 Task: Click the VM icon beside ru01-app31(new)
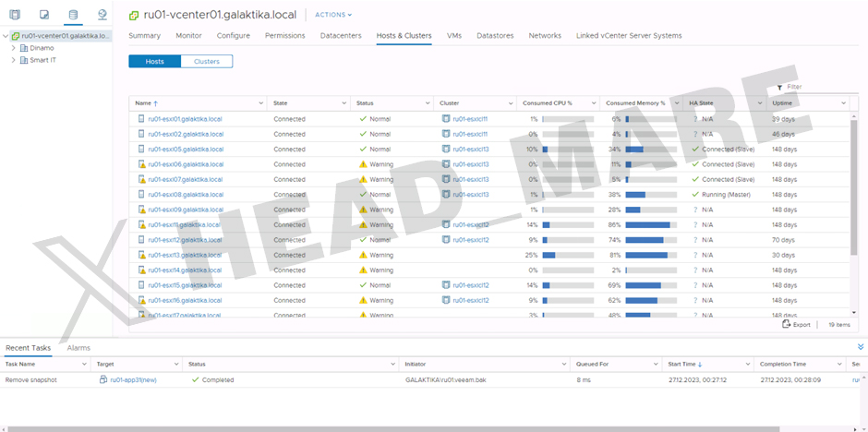tap(103, 379)
